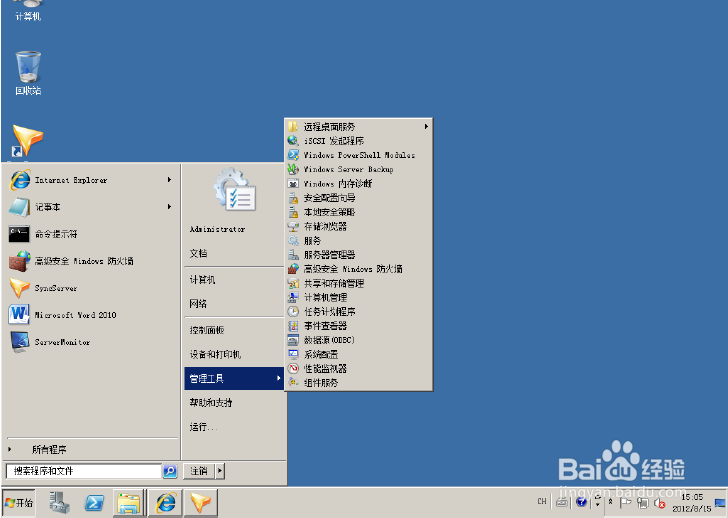Expand Internet Explorer jump list arrow
728x518 pixels.
pyautogui.click(x=169, y=180)
